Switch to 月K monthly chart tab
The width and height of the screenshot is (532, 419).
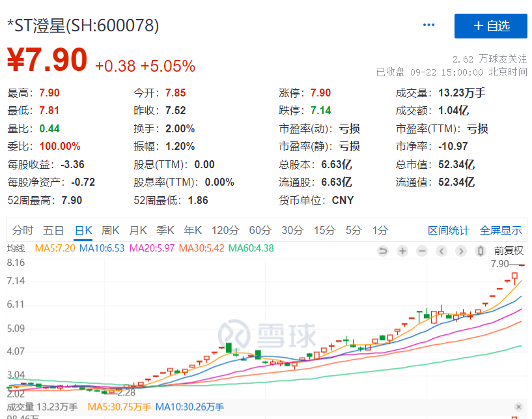[138, 230]
